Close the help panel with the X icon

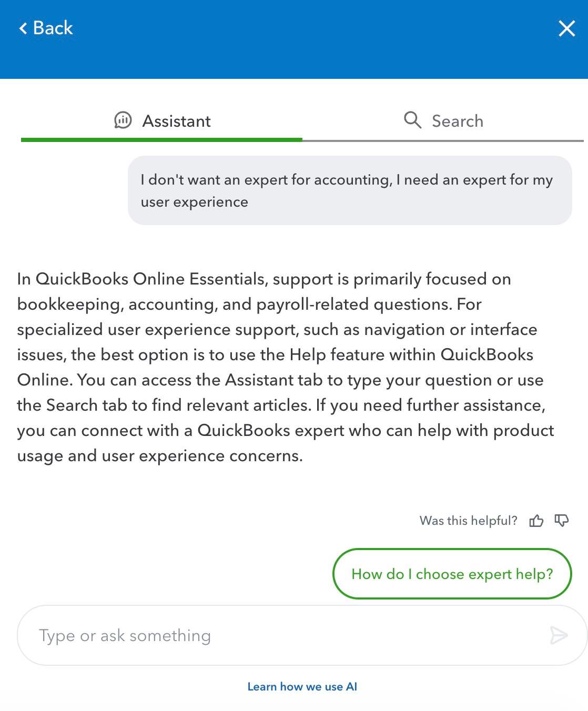567,29
